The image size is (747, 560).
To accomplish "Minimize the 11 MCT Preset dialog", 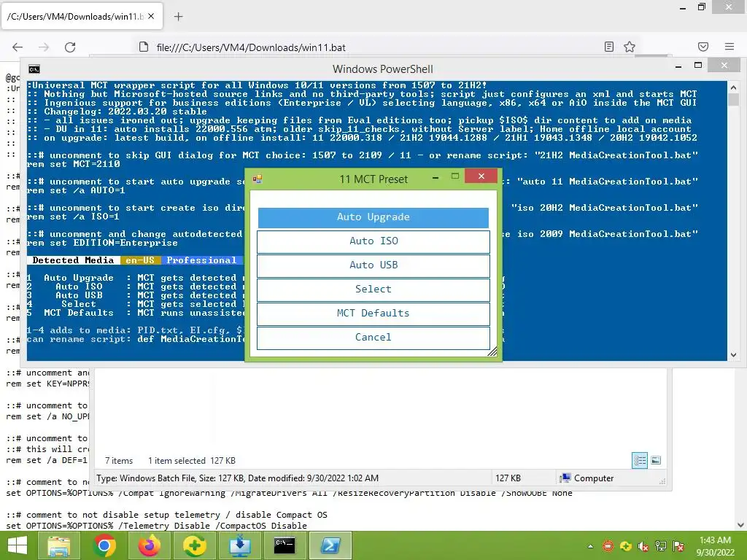I will [x=436, y=177].
